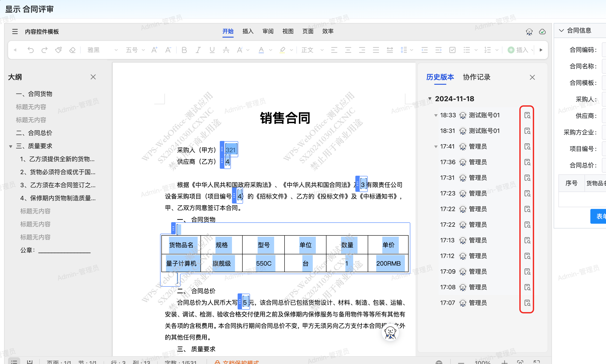Open the AI assistant icon in the header

(529, 32)
